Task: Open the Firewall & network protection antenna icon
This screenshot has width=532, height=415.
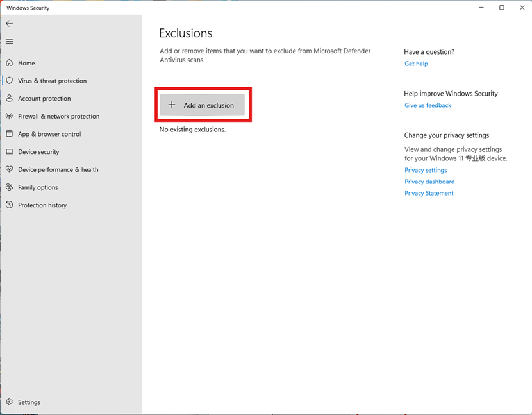Action: coord(10,116)
